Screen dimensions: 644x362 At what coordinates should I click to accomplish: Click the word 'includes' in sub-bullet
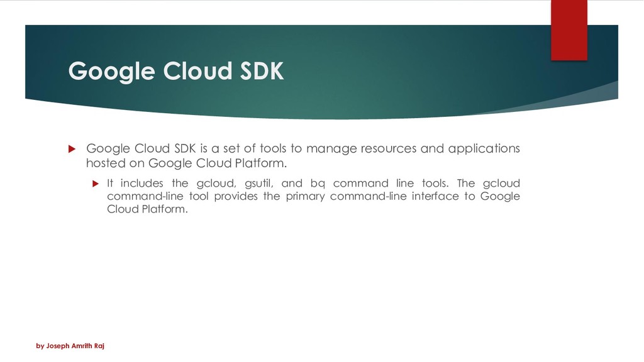(x=142, y=183)
